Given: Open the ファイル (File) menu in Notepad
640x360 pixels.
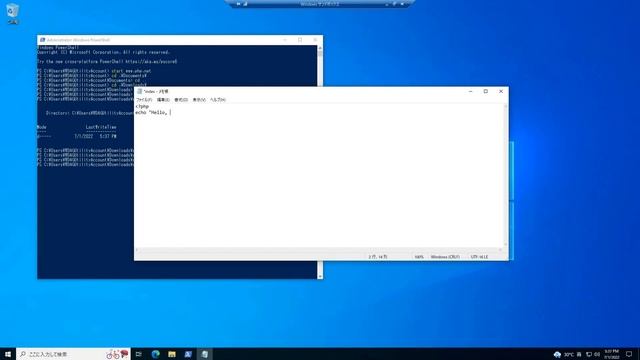Looking at the screenshot, I should [144, 100].
